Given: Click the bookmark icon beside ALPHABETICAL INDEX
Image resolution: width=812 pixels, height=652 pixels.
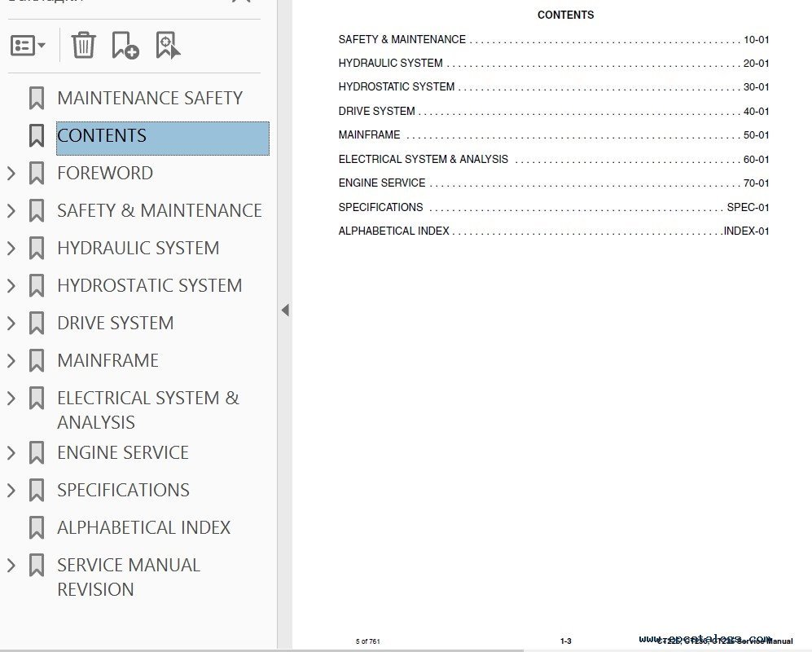Looking at the screenshot, I should point(37,528).
